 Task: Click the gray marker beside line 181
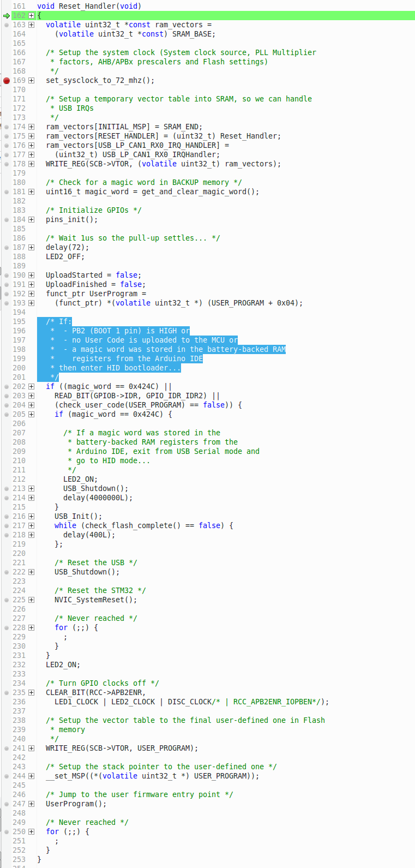click(7, 192)
